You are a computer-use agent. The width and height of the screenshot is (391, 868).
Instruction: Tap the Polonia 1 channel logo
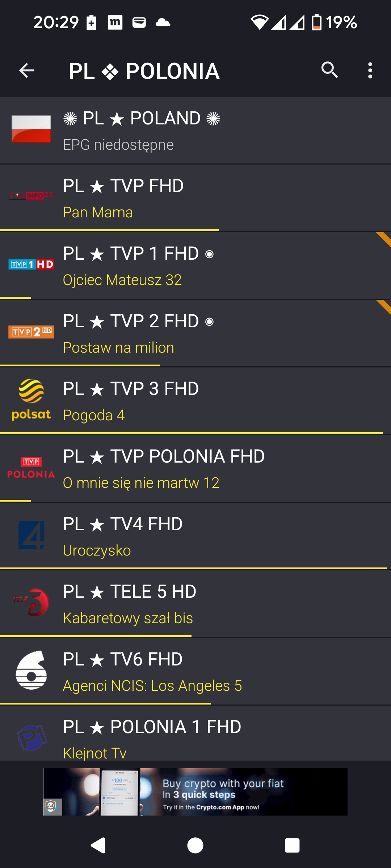point(32,737)
